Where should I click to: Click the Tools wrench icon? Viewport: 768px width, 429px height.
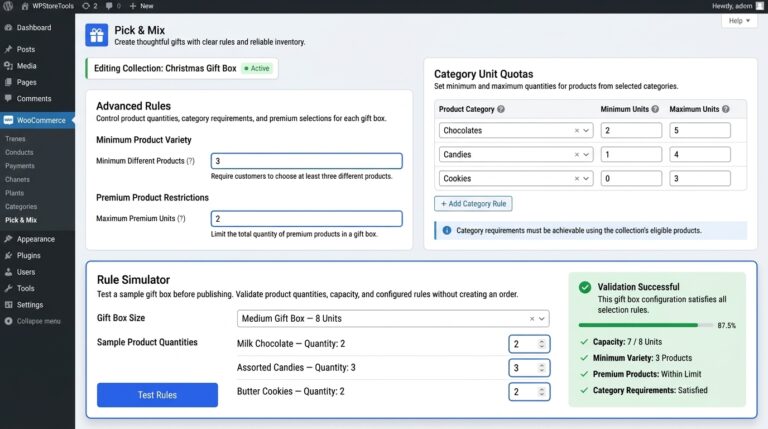8,288
